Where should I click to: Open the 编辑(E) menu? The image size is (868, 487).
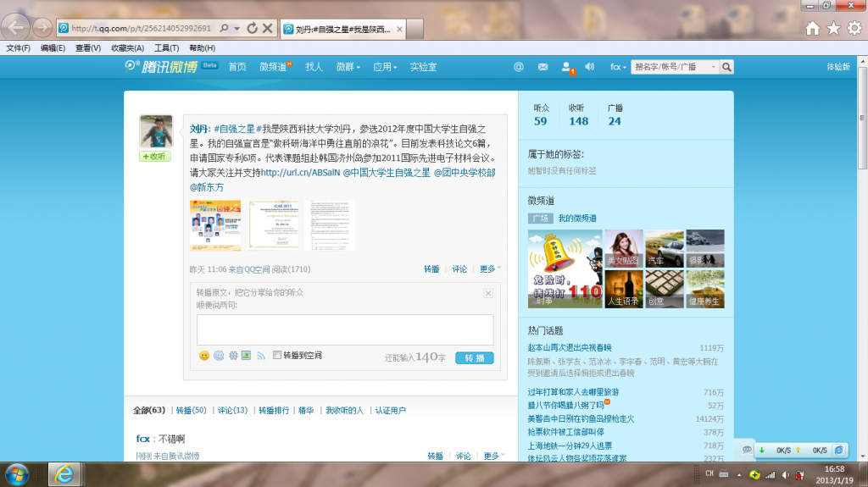tap(53, 48)
